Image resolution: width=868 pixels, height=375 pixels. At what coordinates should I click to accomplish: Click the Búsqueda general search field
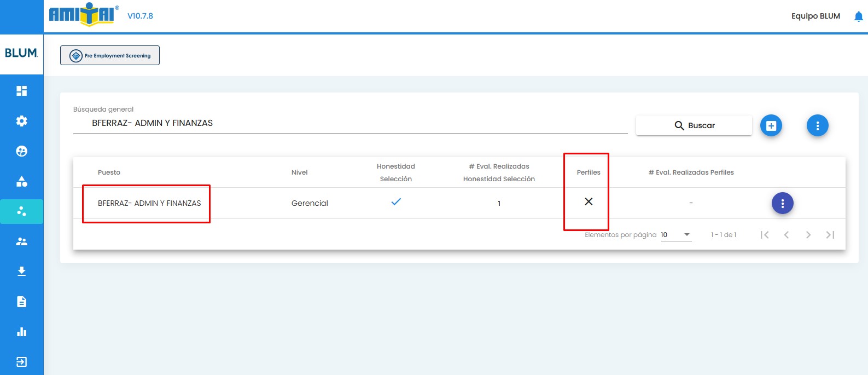[x=350, y=123]
